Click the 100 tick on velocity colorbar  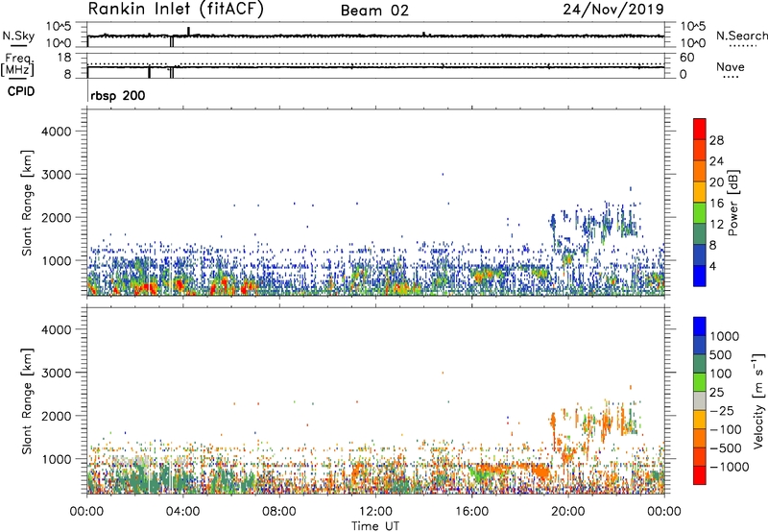[x=721, y=374]
